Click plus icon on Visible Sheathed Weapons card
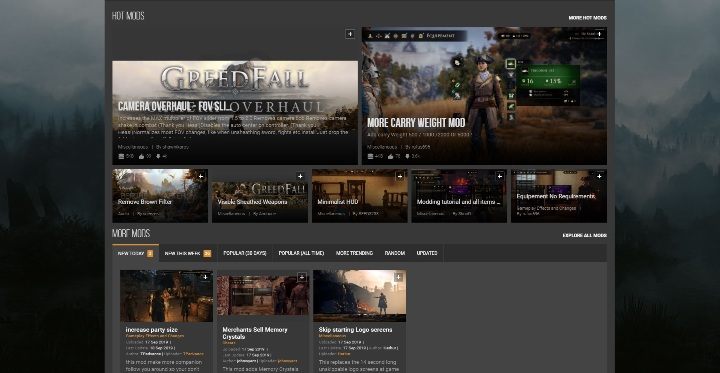 (x=300, y=176)
